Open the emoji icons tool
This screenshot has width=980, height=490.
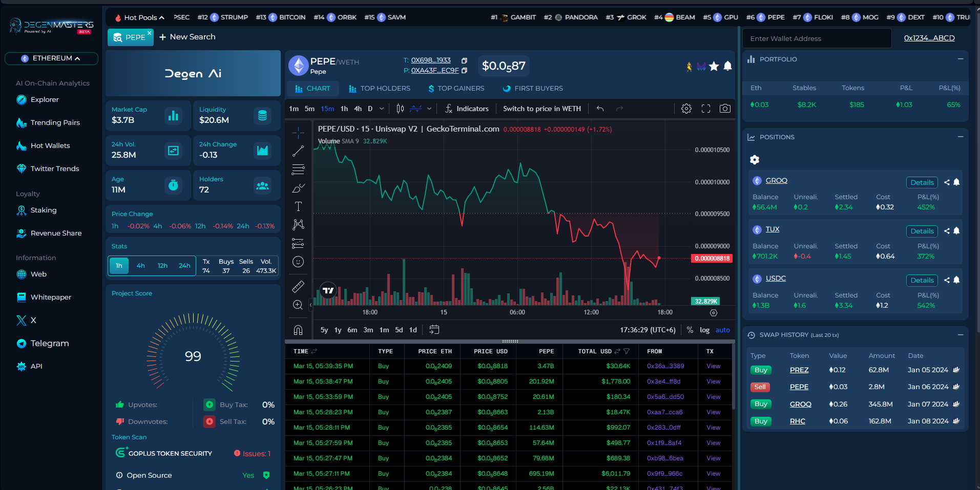point(298,262)
